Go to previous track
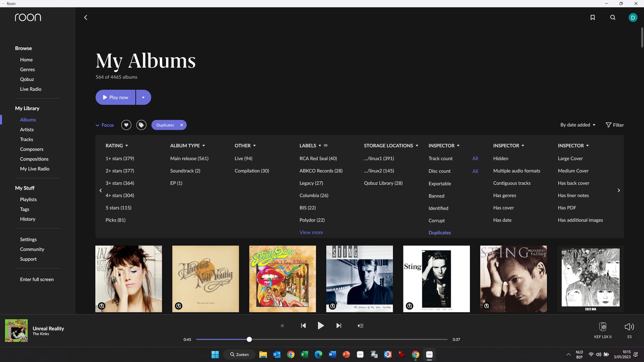Viewport: 644px width, 362px height. pos(303,325)
